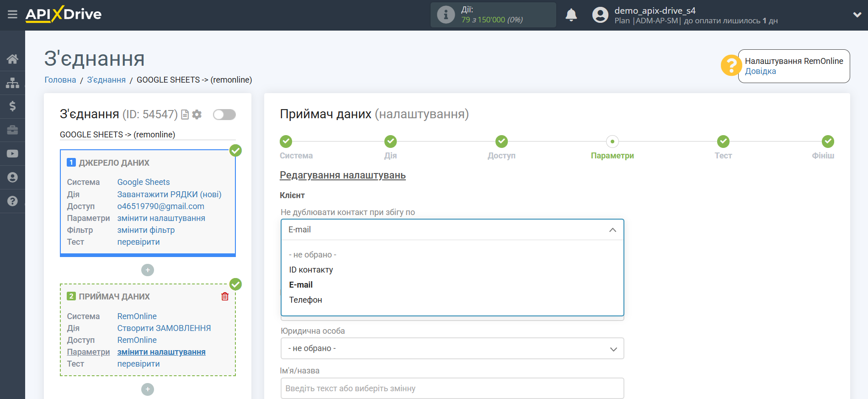Viewport: 868px width, 399px height.
Task: Go to the Доступ step
Action: pos(501,142)
